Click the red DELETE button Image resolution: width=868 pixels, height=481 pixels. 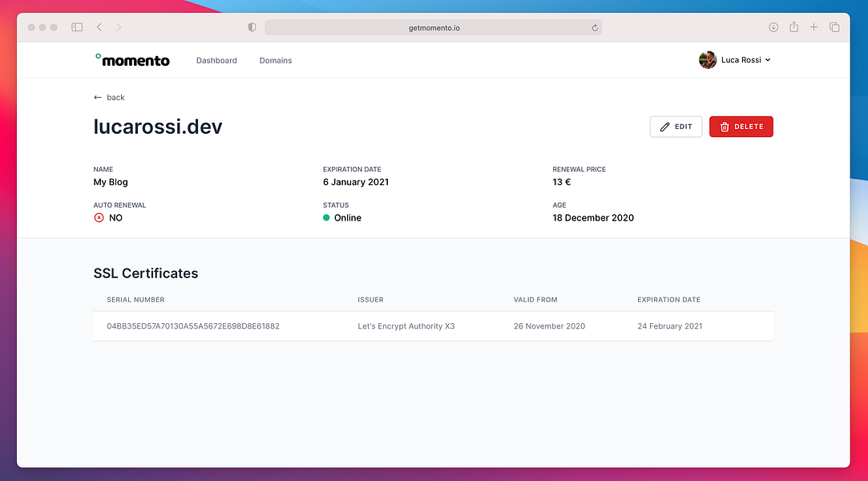coord(741,127)
